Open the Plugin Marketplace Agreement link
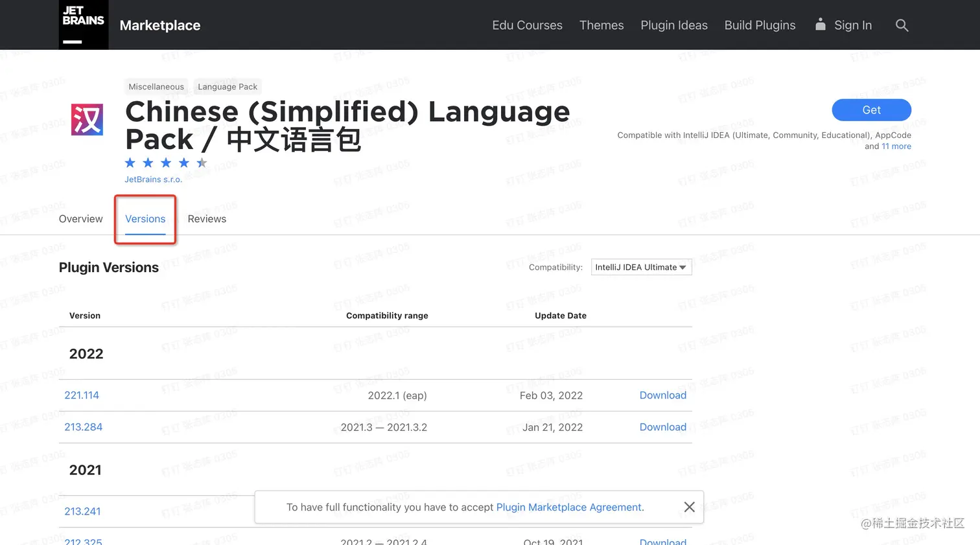The height and width of the screenshot is (545, 980). [x=568, y=507]
